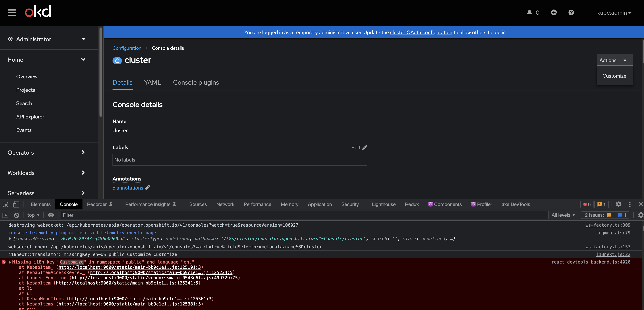Open the cluster OAuth configuration link
The image size is (644, 310).
click(421, 33)
